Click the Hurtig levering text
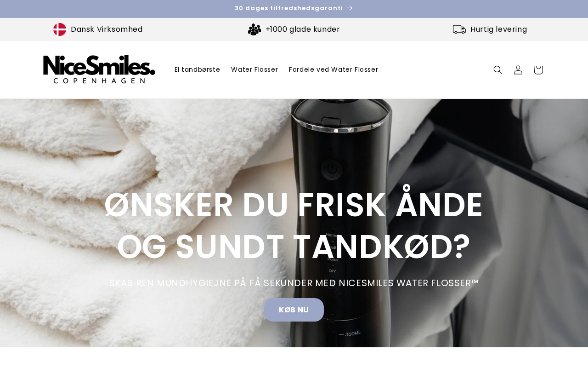The image size is (588, 368). (499, 29)
